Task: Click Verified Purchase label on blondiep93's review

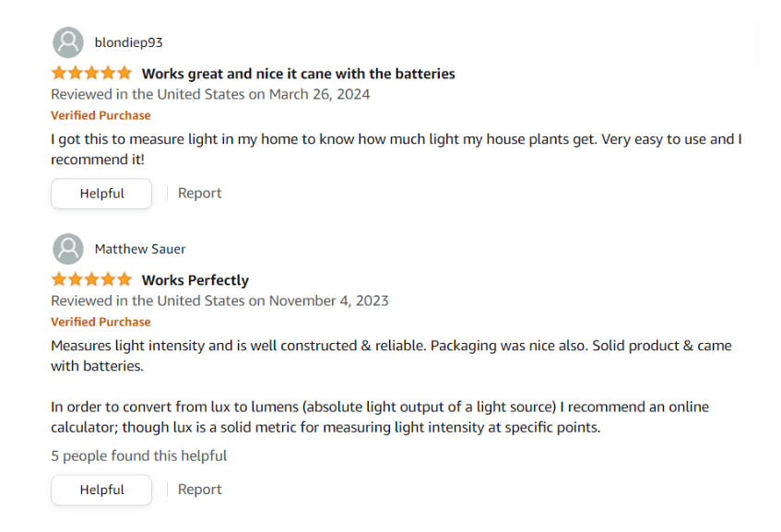Action: tap(101, 115)
